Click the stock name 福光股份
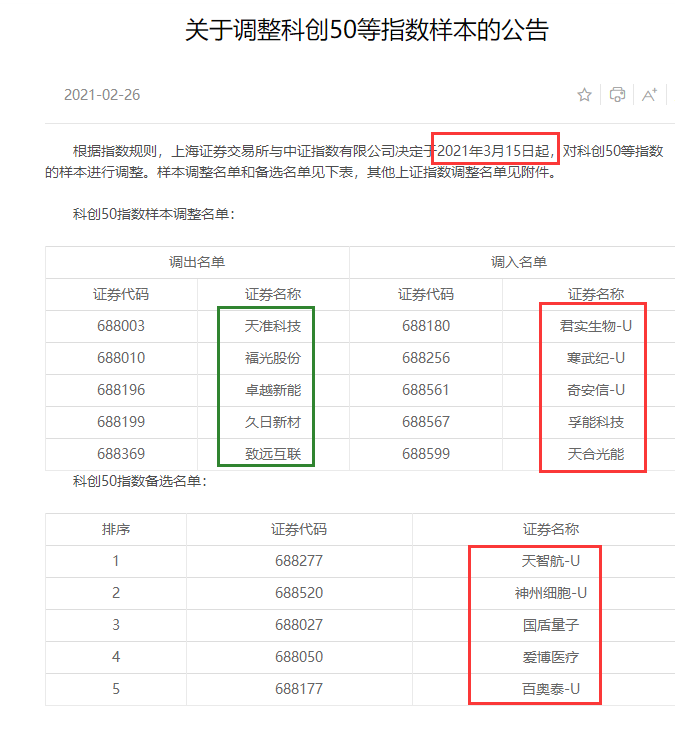675x734 pixels. pyautogui.click(x=273, y=358)
